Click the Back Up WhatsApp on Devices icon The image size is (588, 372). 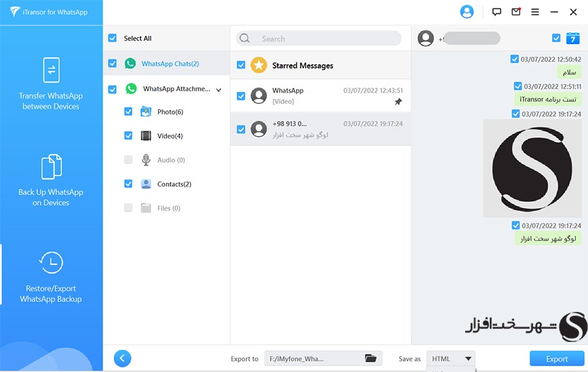click(x=51, y=166)
